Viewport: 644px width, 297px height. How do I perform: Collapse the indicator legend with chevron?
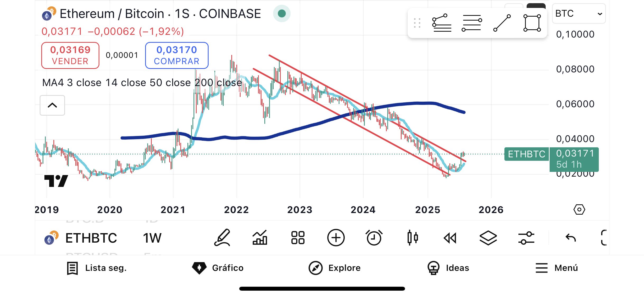pyautogui.click(x=52, y=105)
